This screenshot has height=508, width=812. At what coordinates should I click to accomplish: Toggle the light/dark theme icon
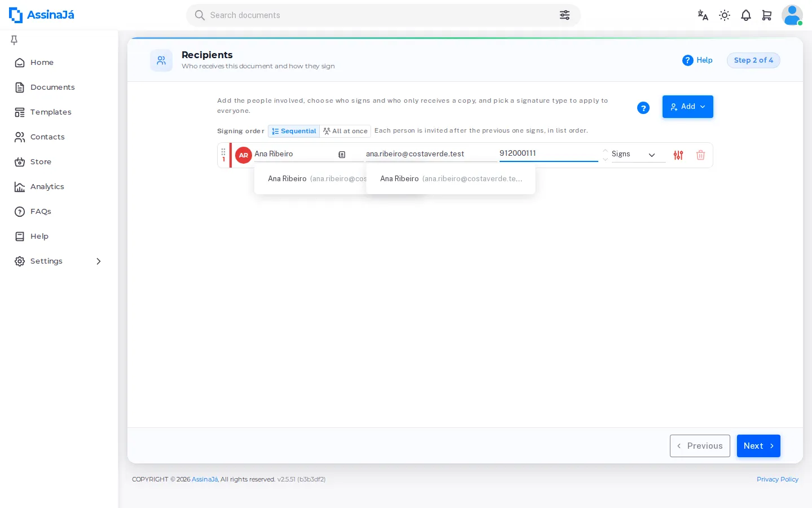725,15
